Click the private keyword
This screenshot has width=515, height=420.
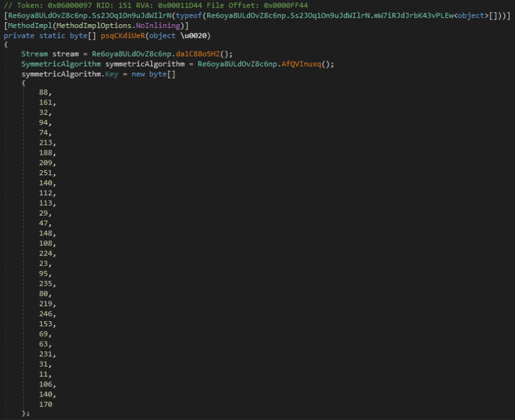[x=19, y=35]
